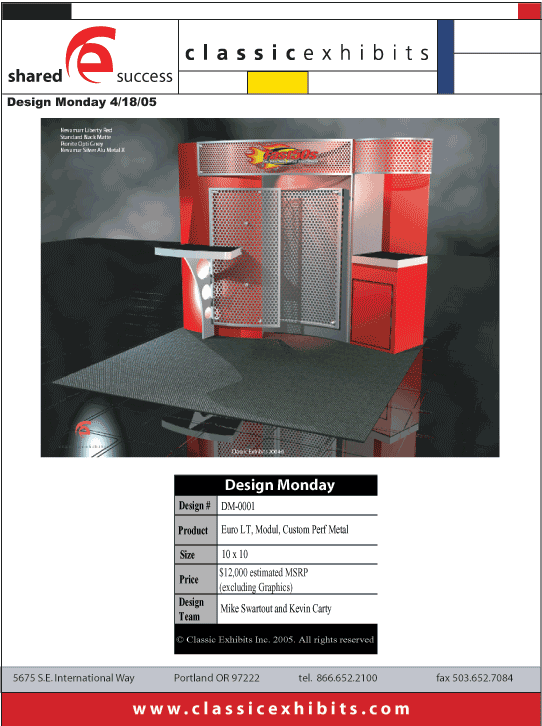Click the blue vertical bar in header
Image resolution: width=542 pixels, height=726 pixels.
click(446, 56)
